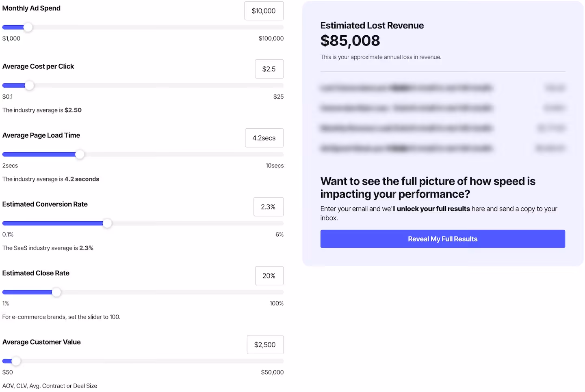Click the unlock your full results text

(433, 209)
